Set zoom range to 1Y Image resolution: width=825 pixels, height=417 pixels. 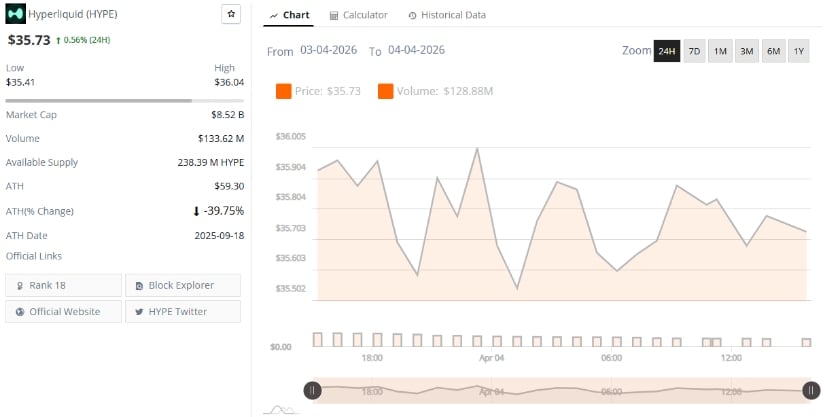tap(798, 51)
